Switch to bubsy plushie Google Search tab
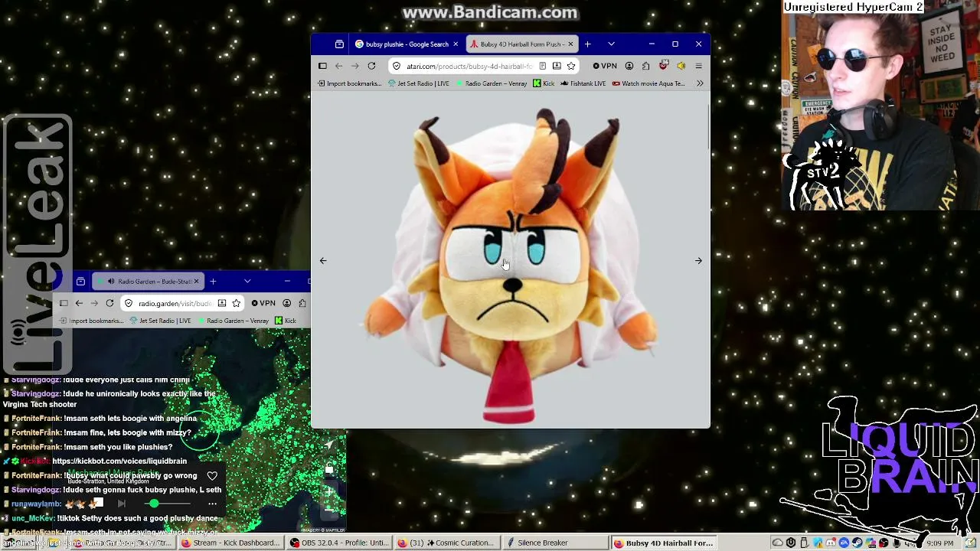This screenshot has height=551, width=980. (406, 44)
